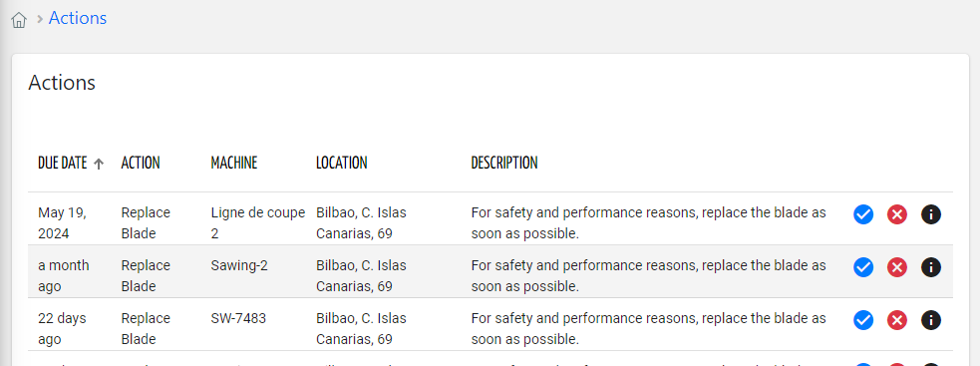Click the home icon in breadcrumb
The image size is (980, 366).
[x=19, y=19]
